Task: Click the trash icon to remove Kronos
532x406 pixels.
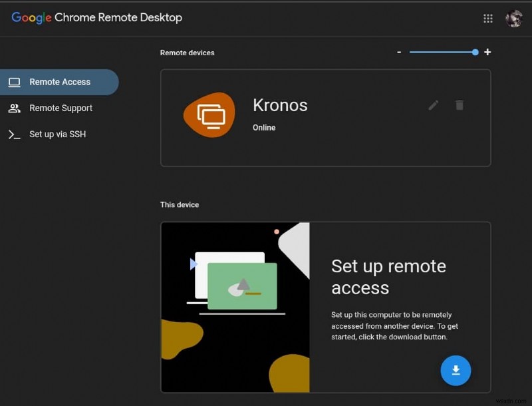Action: [460, 105]
